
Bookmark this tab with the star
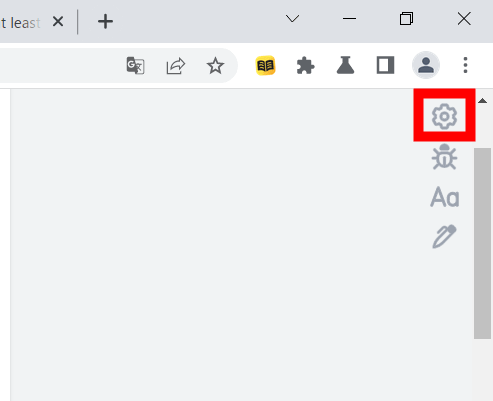215,65
